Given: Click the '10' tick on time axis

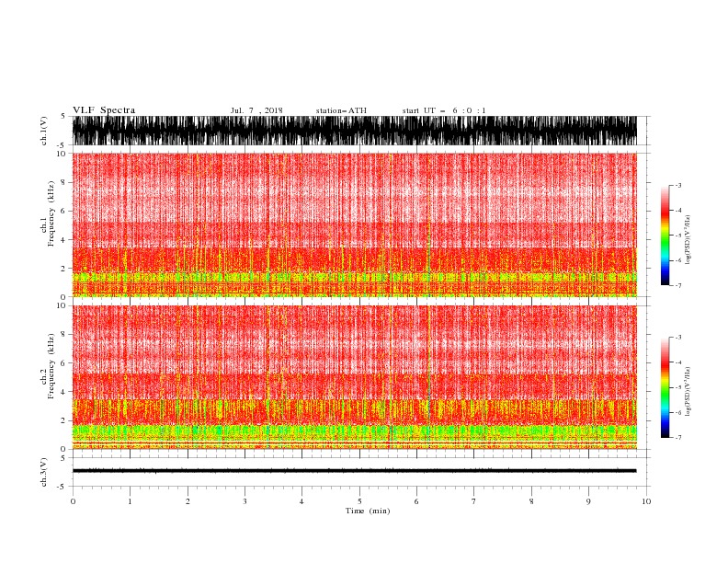Looking at the screenshot, I should click(x=646, y=501).
